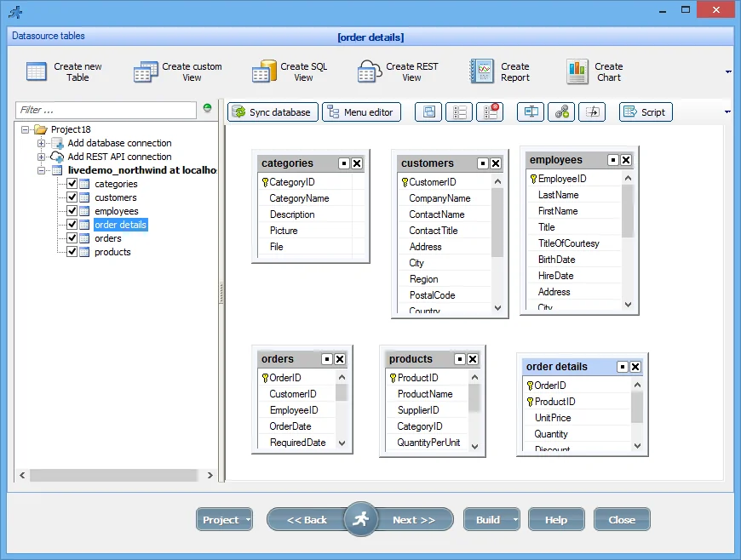Click the Project menu button
This screenshot has width=741, height=560.
pos(223,519)
